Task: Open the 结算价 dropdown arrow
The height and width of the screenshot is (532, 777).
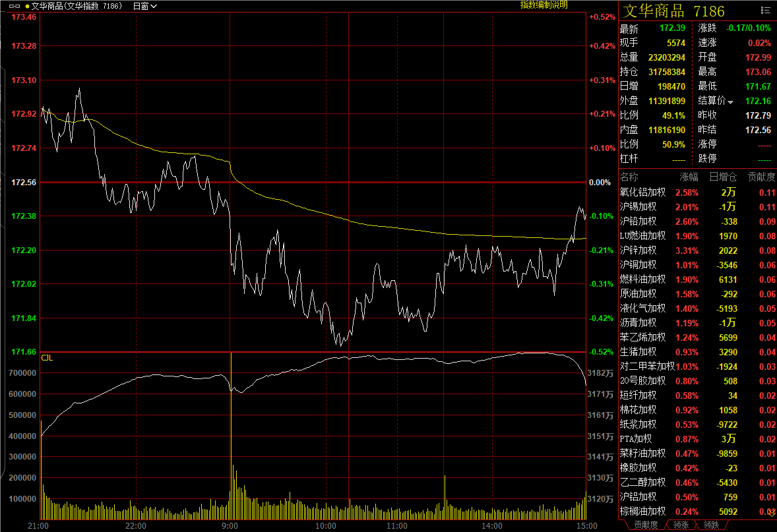Action: [730, 102]
